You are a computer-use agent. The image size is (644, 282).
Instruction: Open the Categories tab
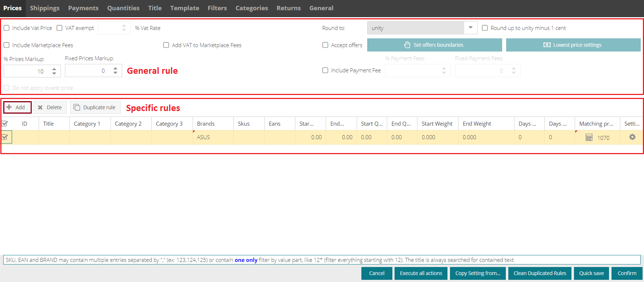click(252, 8)
